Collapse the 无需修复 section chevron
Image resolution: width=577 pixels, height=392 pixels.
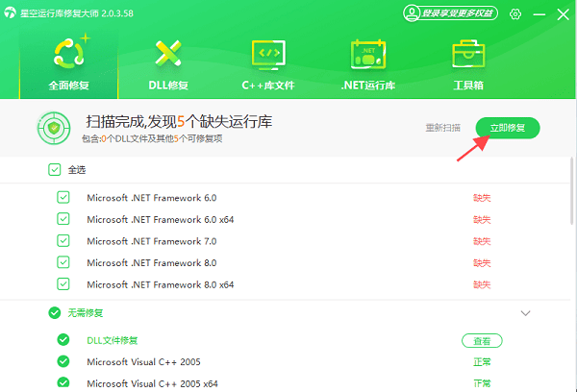tap(525, 313)
